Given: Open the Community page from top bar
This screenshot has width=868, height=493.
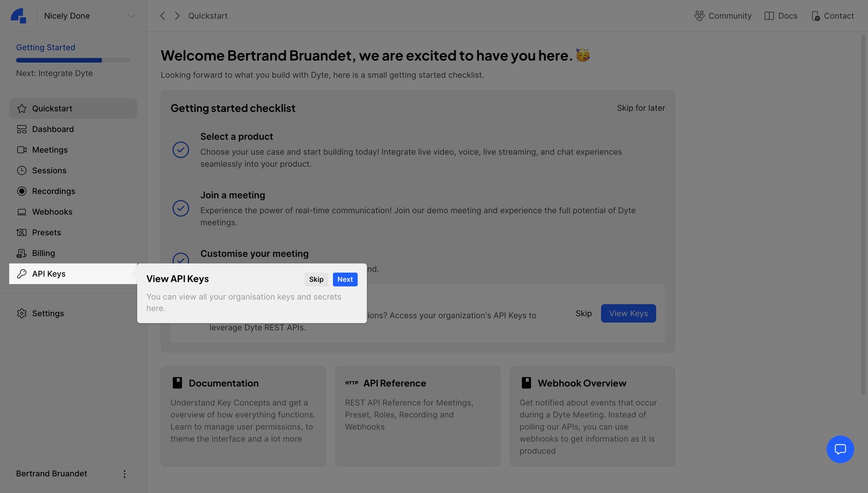Looking at the screenshot, I should point(722,15).
